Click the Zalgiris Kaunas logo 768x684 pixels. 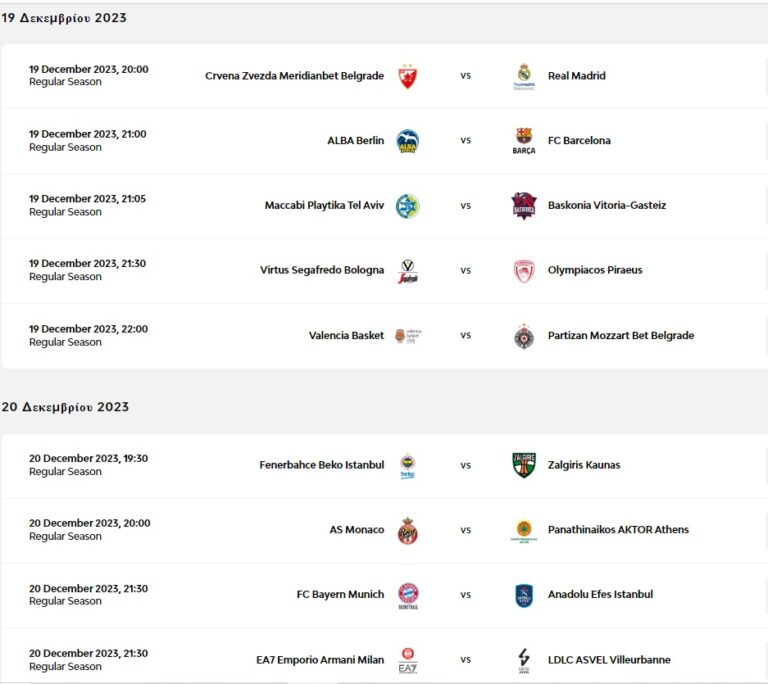tap(524, 465)
